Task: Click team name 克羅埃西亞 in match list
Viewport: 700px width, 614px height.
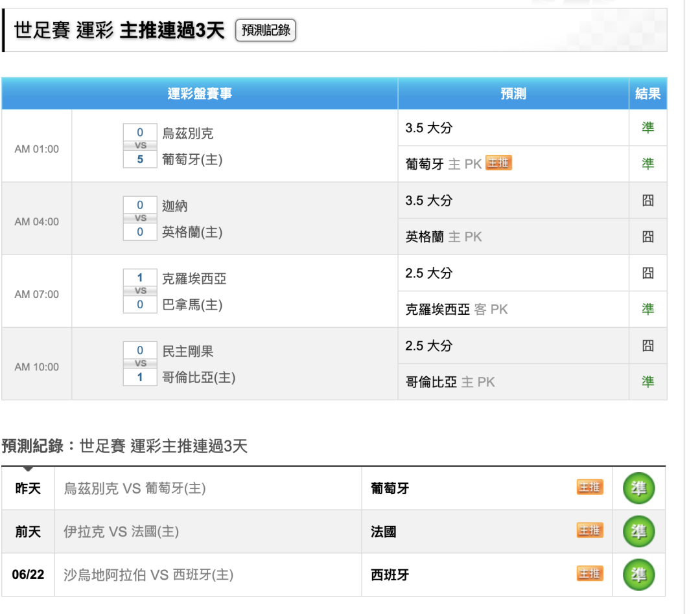Action: pyautogui.click(x=194, y=279)
